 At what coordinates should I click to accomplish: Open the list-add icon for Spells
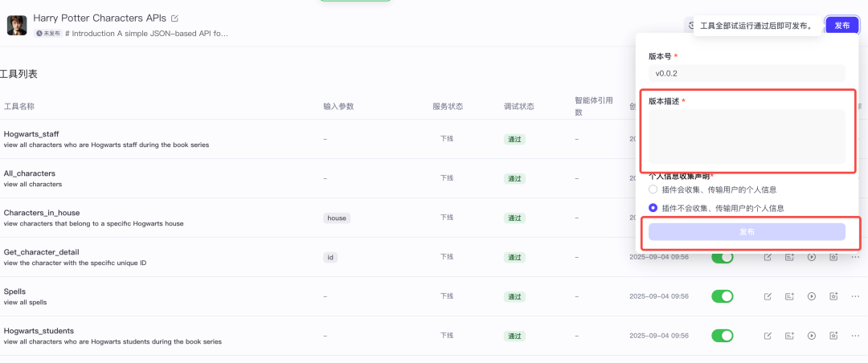point(789,296)
